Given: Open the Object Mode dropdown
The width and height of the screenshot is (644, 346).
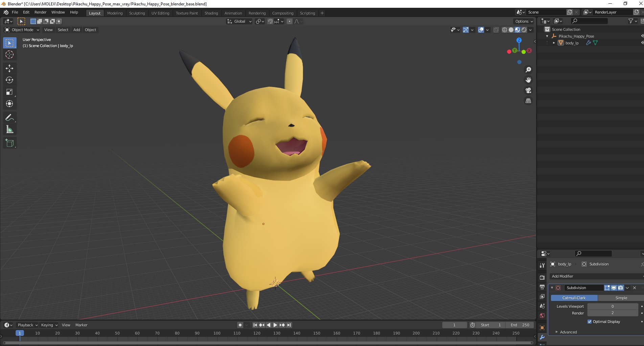Looking at the screenshot, I should click(22, 30).
